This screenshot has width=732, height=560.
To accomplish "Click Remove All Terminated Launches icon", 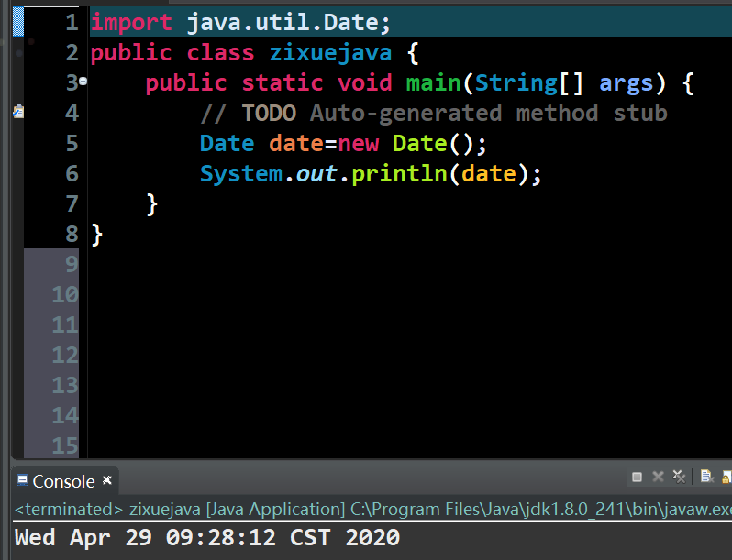I will tap(679, 477).
